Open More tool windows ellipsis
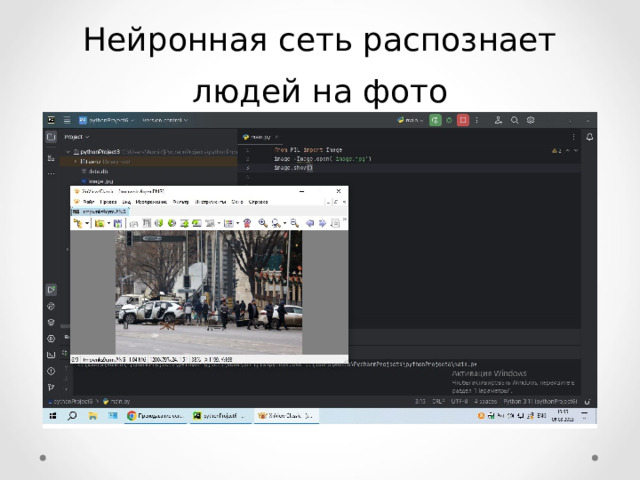 [x=51, y=173]
